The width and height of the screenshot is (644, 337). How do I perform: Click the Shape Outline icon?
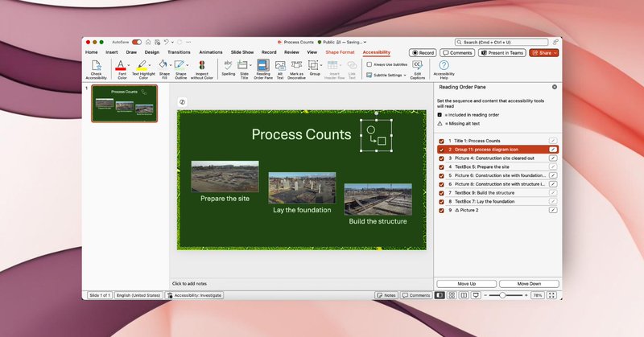pyautogui.click(x=179, y=65)
